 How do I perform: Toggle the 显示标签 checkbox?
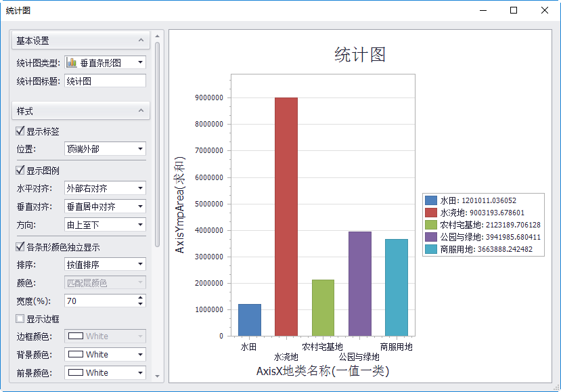(20, 131)
